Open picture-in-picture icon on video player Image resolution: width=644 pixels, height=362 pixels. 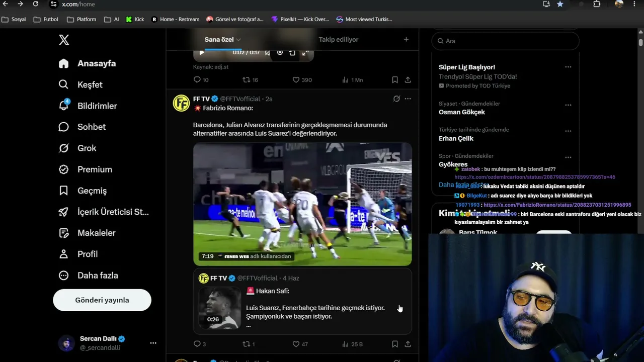(292, 52)
